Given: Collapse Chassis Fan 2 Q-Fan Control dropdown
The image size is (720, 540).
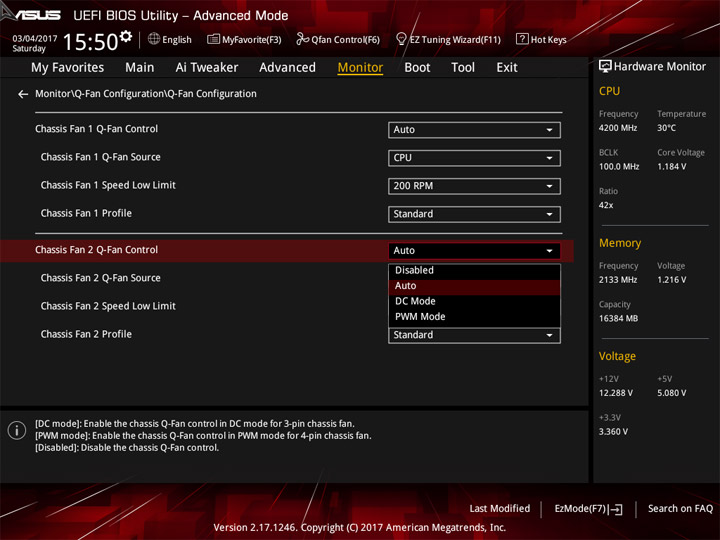Looking at the screenshot, I should tap(474, 251).
